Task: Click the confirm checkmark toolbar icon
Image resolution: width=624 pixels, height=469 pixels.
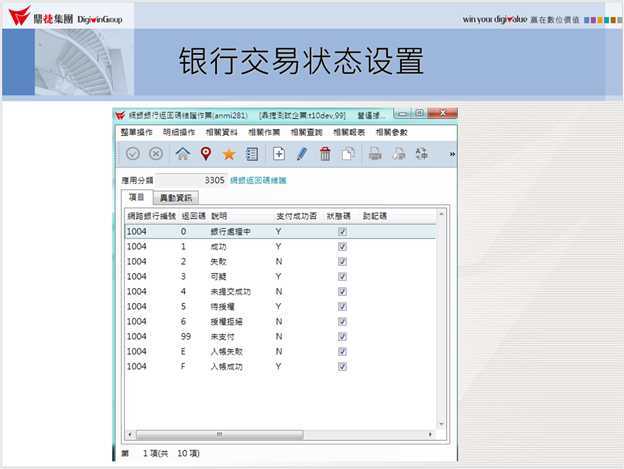Action: point(133,154)
